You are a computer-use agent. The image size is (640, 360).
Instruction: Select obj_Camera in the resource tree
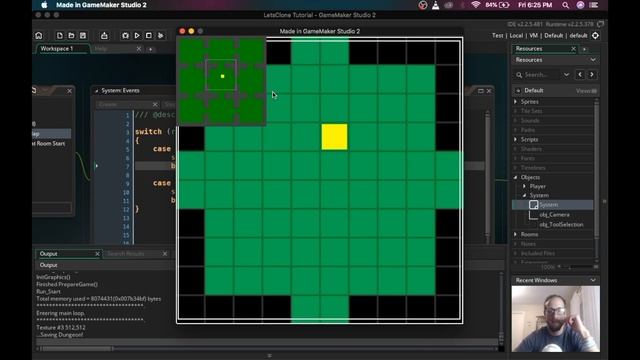(554, 215)
